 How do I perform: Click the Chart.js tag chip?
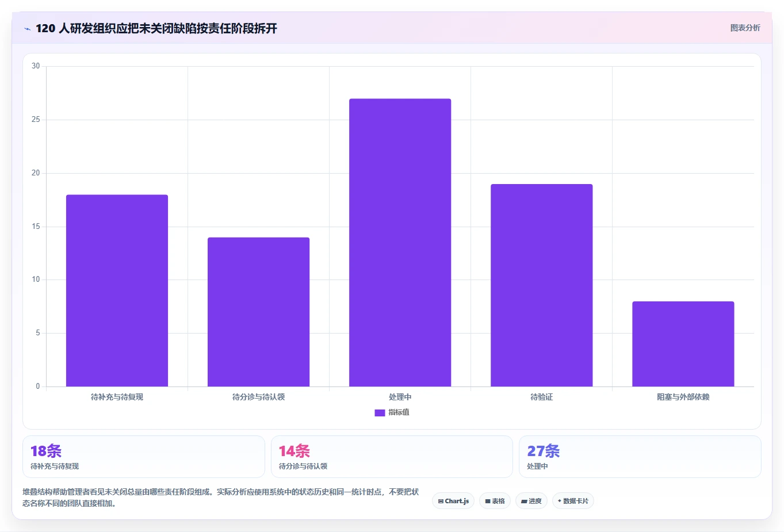tap(453, 501)
